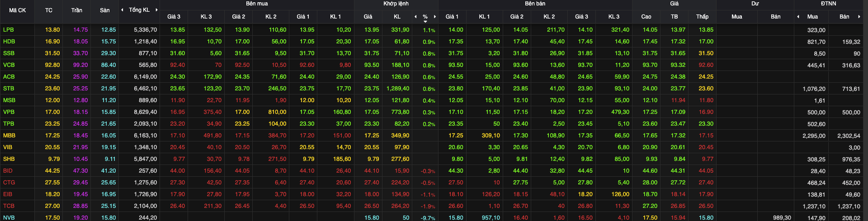Click VPB total volume 8,629,40
This screenshot has height=221, width=868.
[x=146, y=112]
